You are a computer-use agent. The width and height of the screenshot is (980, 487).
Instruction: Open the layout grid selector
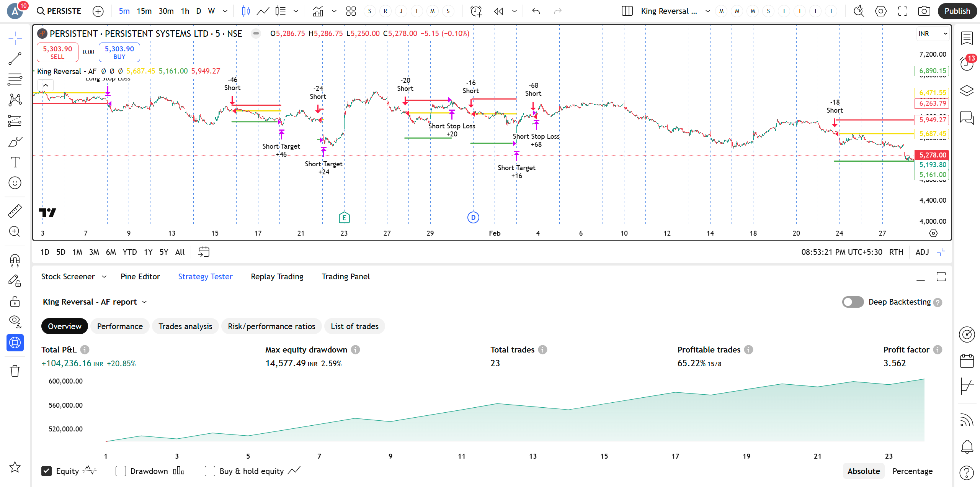(351, 11)
